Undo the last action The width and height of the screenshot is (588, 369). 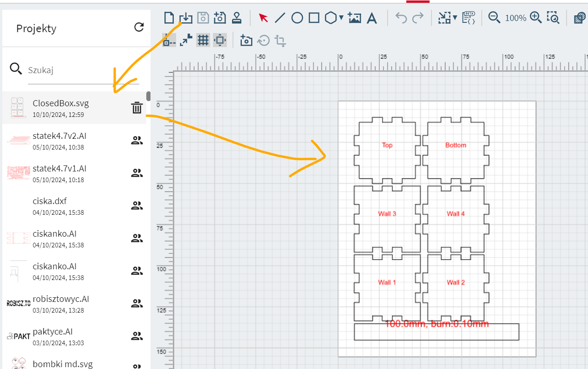tap(401, 18)
